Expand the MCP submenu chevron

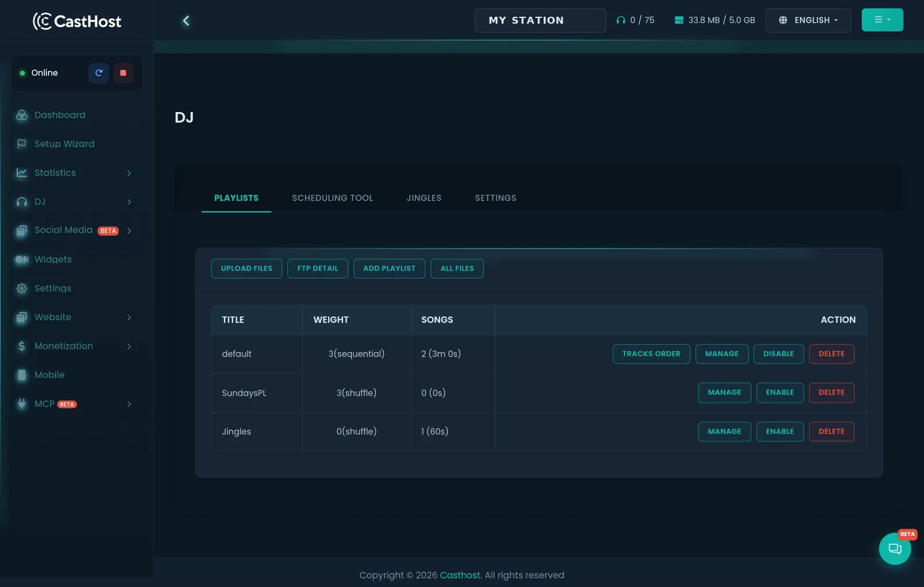129,404
